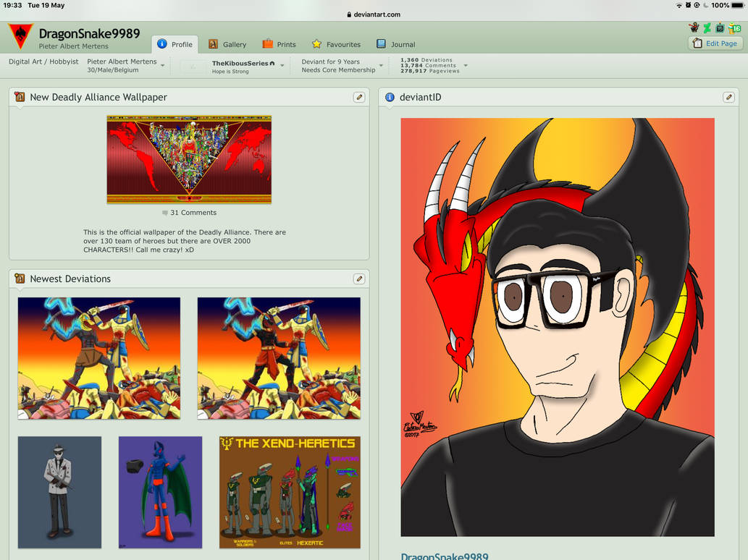Click the 19:33 clock in status bar
Image resolution: width=748 pixels, height=560 pixels.
(x=12, y=5)
